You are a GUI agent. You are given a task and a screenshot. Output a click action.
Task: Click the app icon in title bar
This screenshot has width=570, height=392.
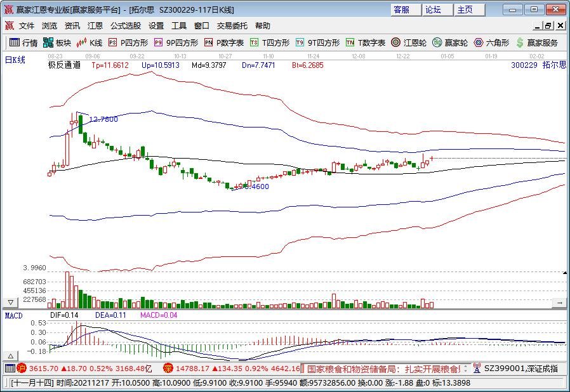click(x=8, y=10)
